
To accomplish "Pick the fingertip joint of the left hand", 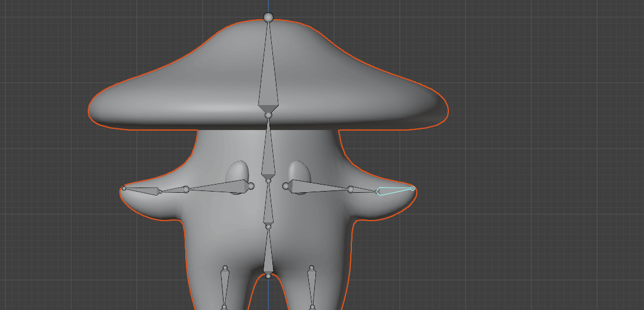I will click(x=124, y=188).
